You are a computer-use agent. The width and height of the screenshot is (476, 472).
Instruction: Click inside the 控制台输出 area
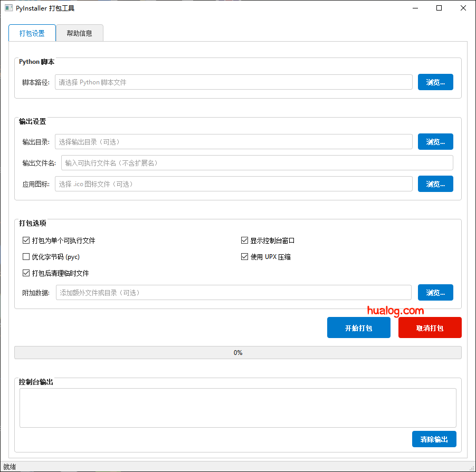pyautogui.click(x=237, y=408)
